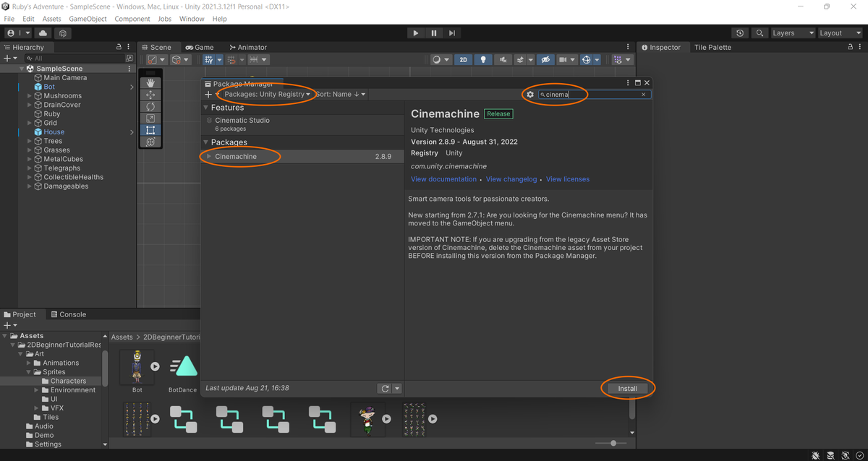Open Package Manager settings gear

[x=530, y=95]
